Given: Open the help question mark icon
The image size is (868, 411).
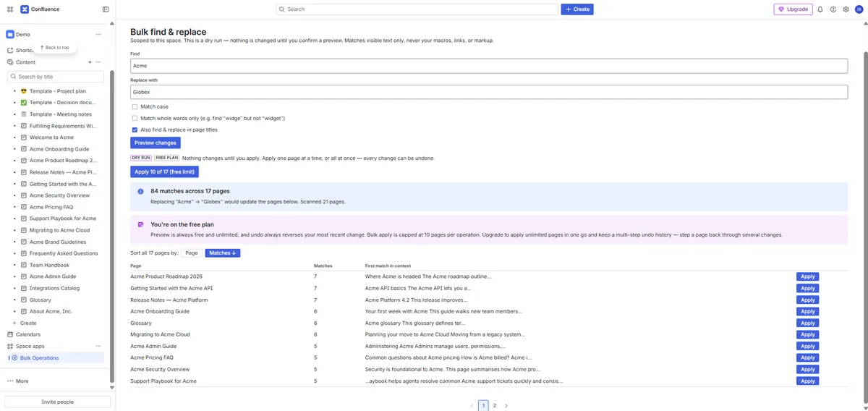Looking at the screenshot, I should click(833, 9).
